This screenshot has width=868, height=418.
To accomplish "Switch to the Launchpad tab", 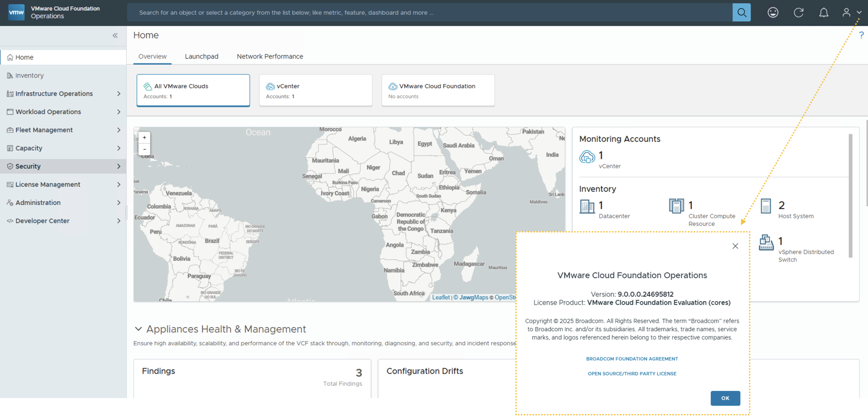I will pos(201,56).
